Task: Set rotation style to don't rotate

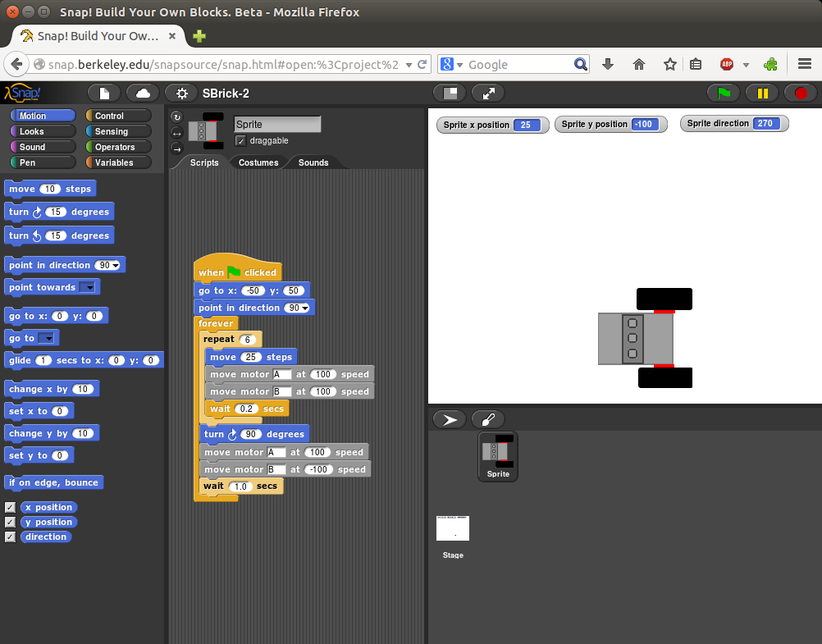Action: tap(176, 149)
